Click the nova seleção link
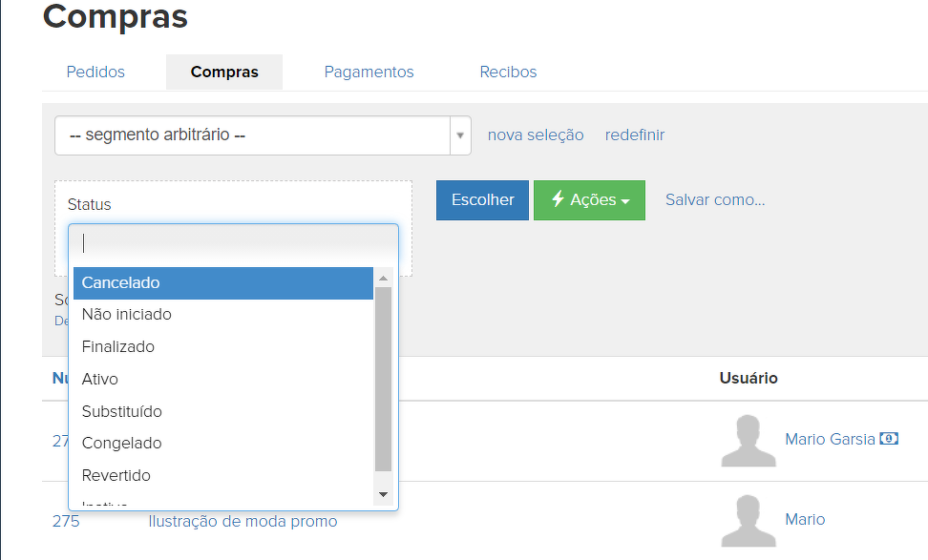928x560 pixels. point(536,135)
